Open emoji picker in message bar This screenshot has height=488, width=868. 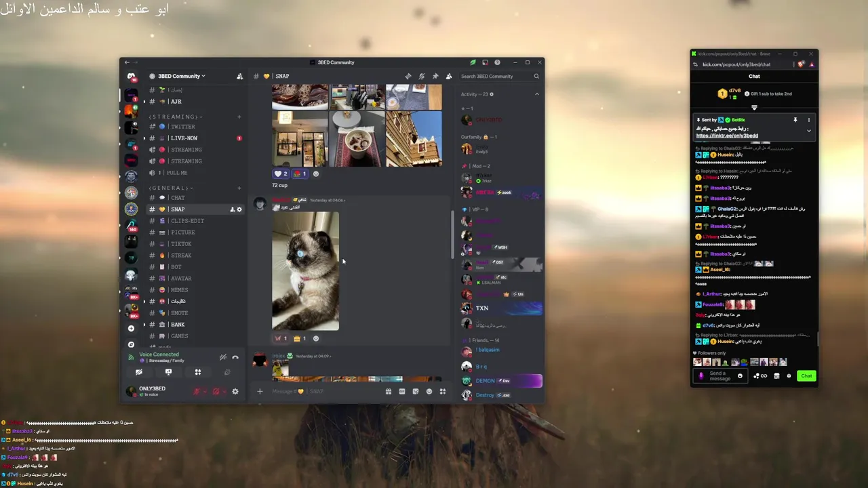[429, 391]
